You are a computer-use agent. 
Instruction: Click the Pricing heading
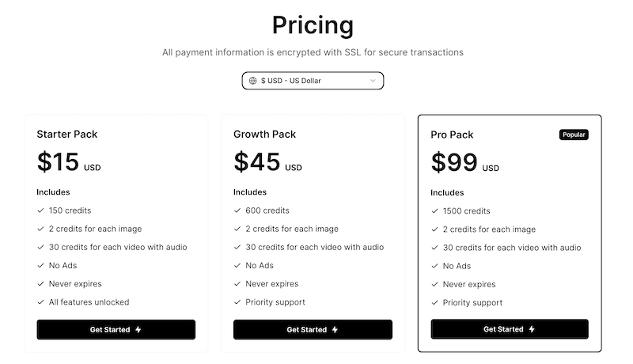click(313, 25)
